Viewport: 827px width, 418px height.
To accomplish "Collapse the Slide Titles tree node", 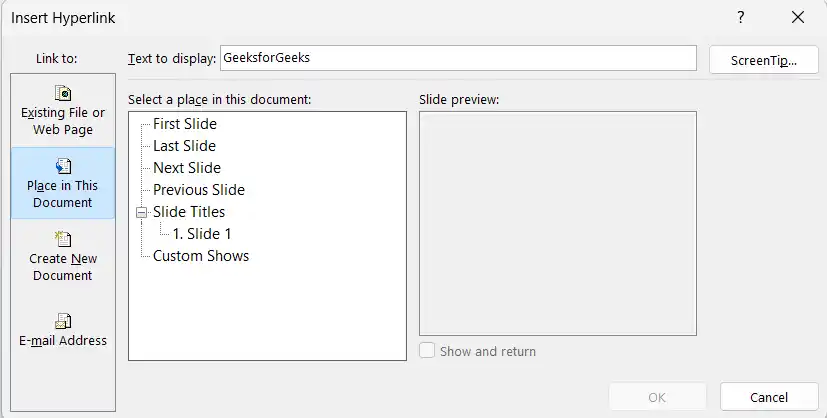I will 141,212.
